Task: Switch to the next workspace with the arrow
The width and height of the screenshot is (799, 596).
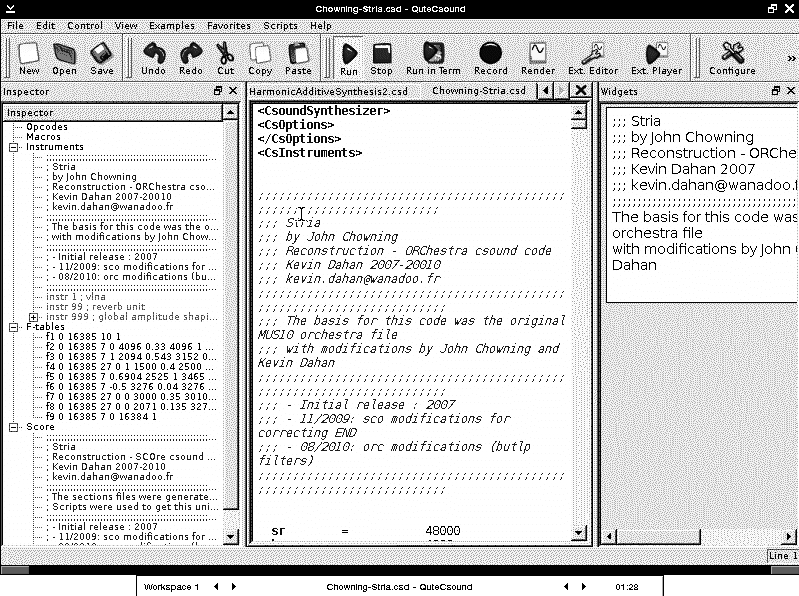Action: pyautogui.click(x=234, y=587)
